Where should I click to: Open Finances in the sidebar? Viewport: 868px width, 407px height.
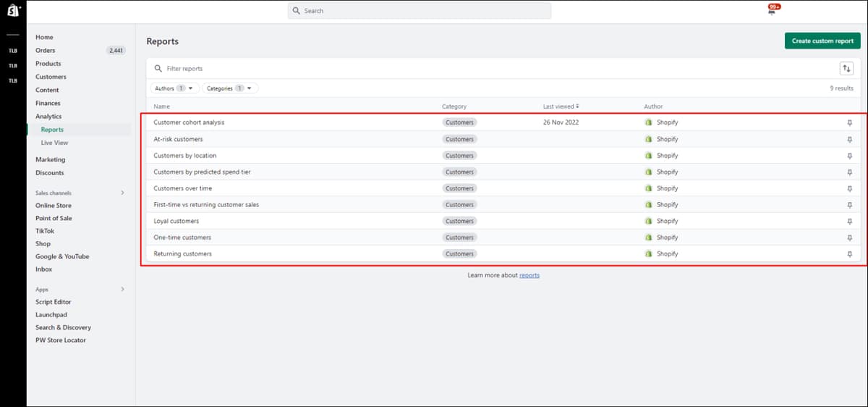click(x=48, y=103)
